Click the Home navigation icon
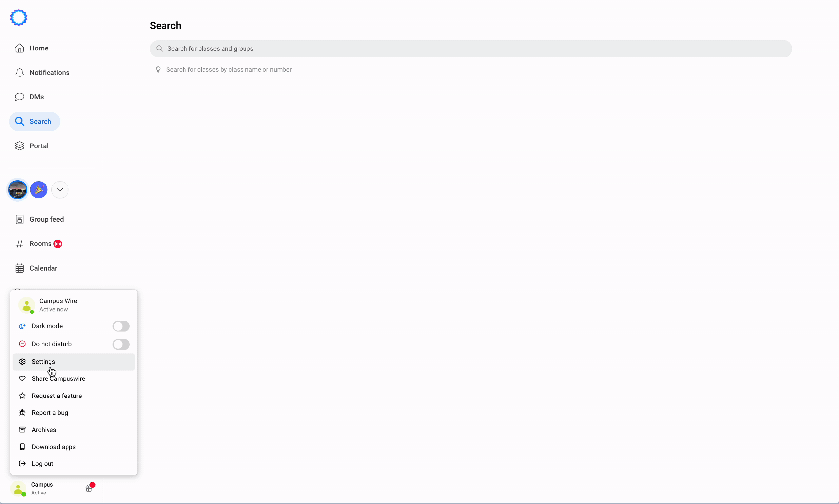 pos(19,48)
